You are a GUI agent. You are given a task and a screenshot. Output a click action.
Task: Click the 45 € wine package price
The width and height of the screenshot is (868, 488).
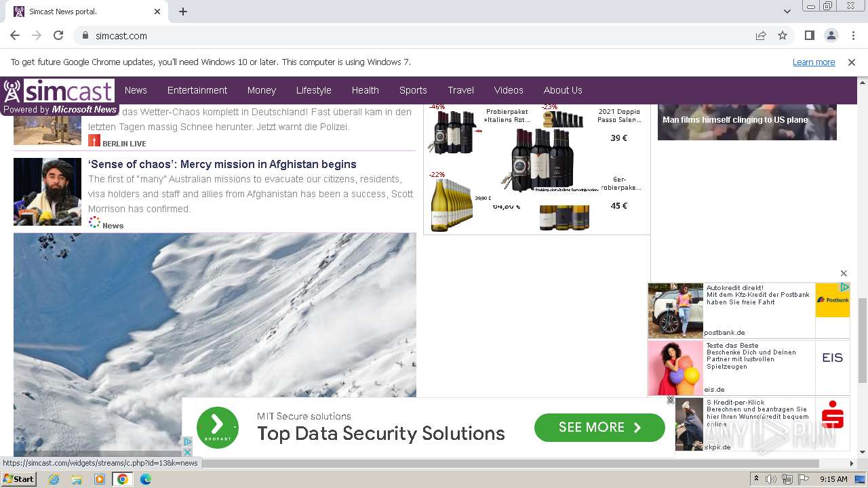click(x=619, y=206)
